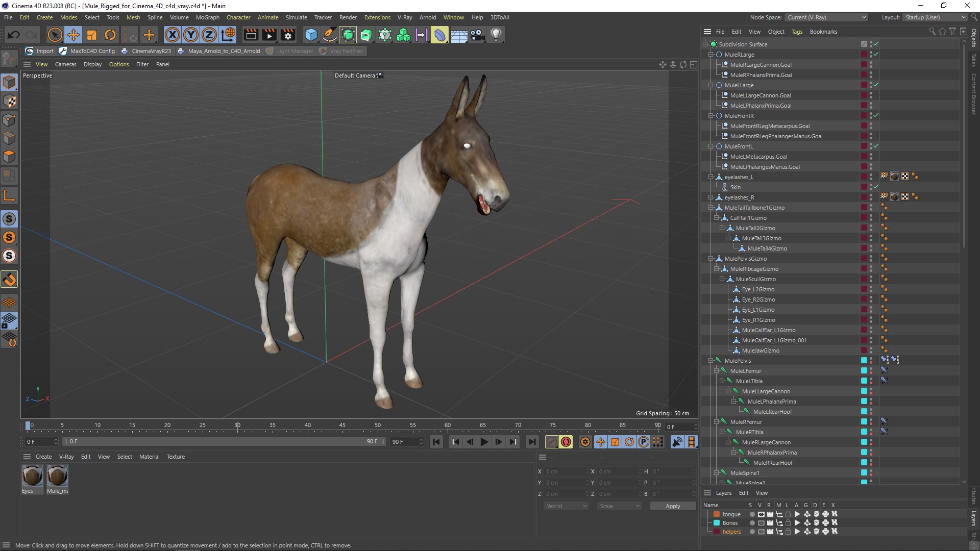Image resolution: width=980 pixels, height=551 pixels.
Task: Collapse the MuleRLarge tree node
Action: [710, 55]
